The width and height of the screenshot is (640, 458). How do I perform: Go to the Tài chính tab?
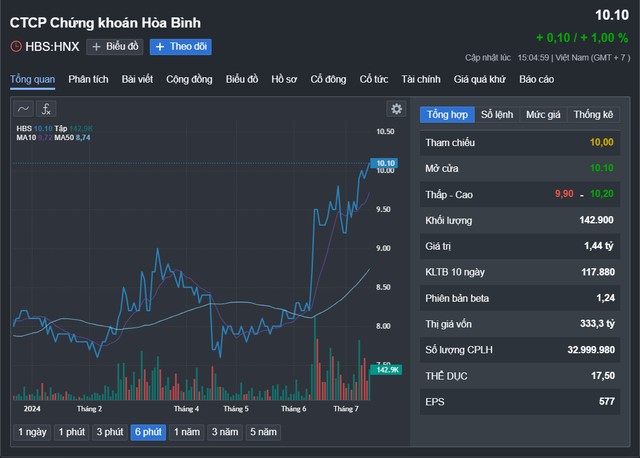(x=420, y=79)
